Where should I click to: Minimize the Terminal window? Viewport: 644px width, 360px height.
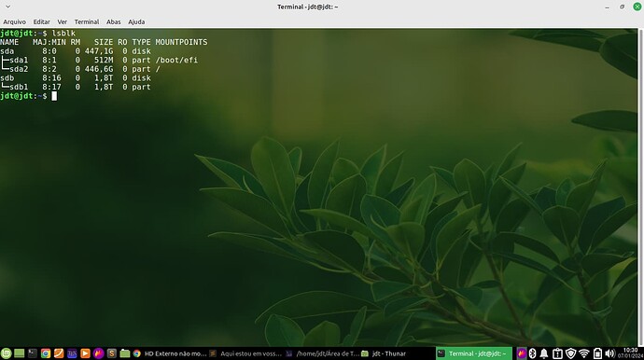[607, 7]
